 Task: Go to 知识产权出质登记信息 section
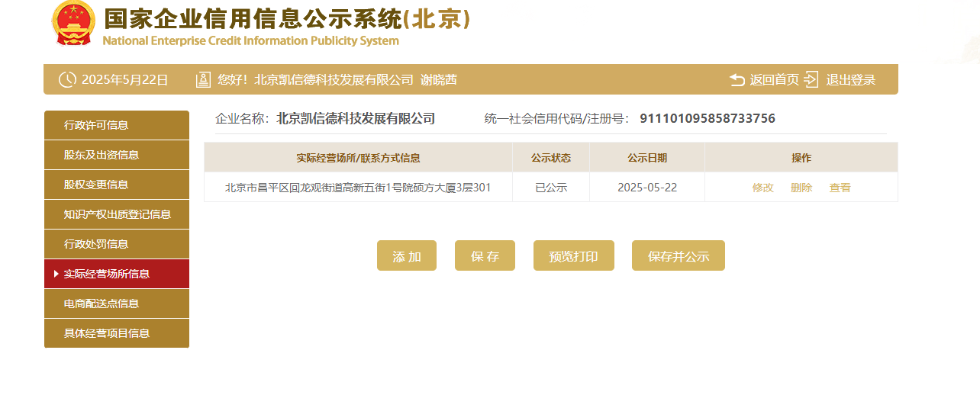click(117, 214)
